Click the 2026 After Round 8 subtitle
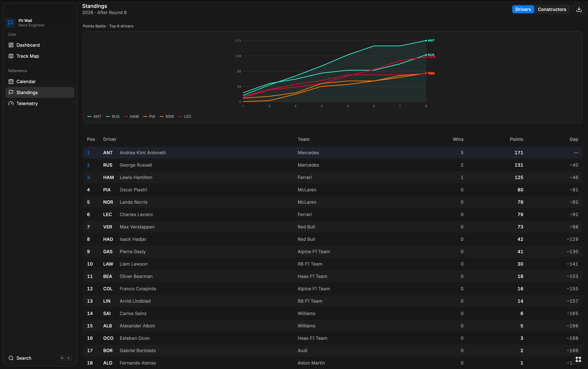Viewport: 588px width, 369px height. (104, 12)
